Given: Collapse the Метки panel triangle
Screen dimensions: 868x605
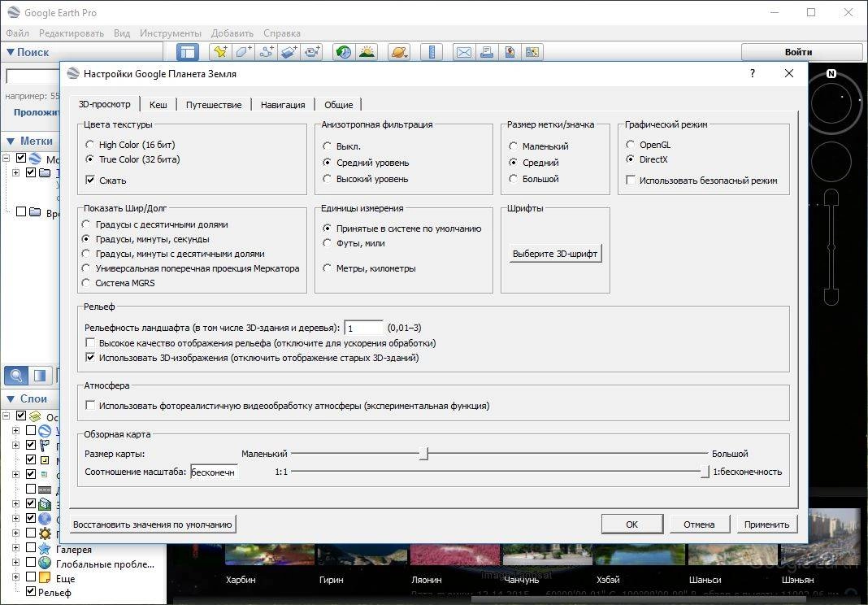Looking at the screenshot, I should [10, 141].
